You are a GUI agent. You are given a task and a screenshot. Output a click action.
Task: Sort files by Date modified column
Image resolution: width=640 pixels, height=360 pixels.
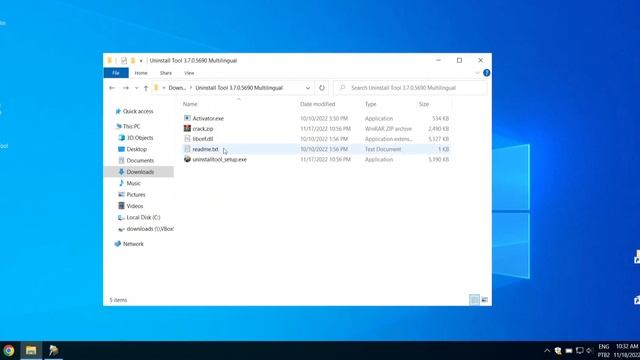pyautogui.click(x=318, y=104)
